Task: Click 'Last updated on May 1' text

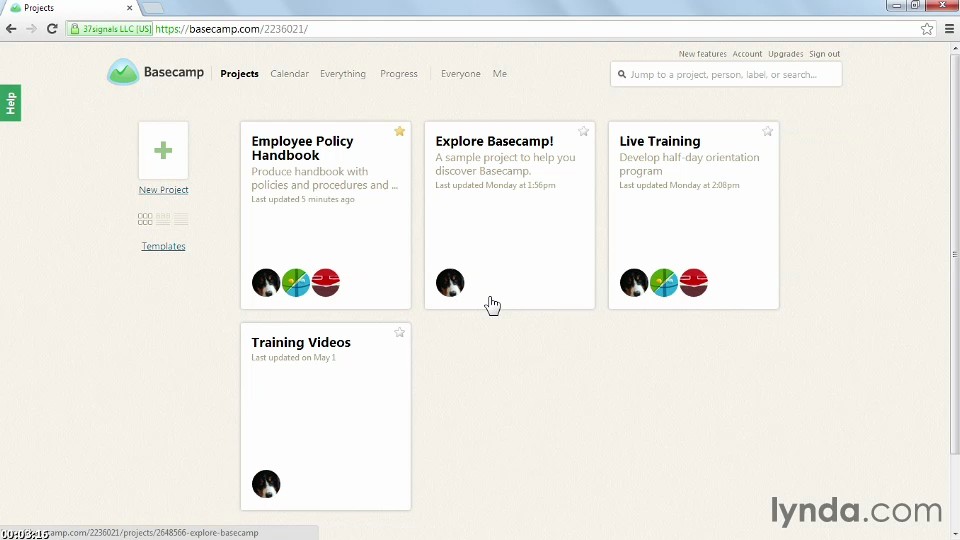Action: click(x=293, y=358)
